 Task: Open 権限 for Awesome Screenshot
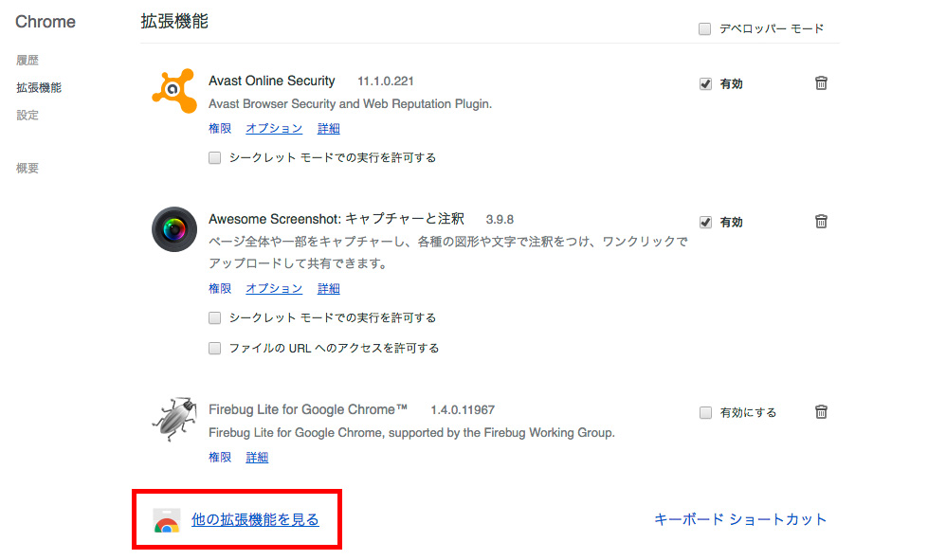pos(220,288)
